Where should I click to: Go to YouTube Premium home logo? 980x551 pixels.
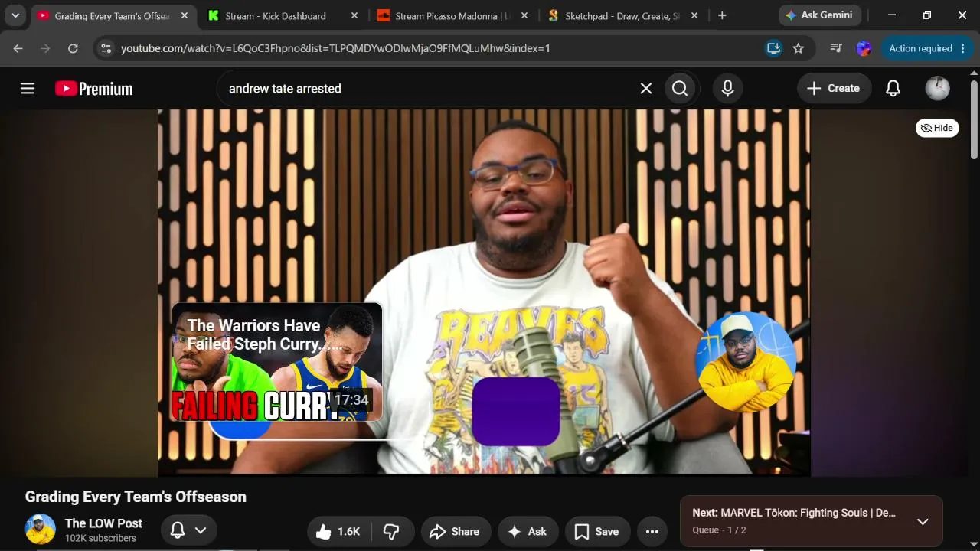coord(94,89)
